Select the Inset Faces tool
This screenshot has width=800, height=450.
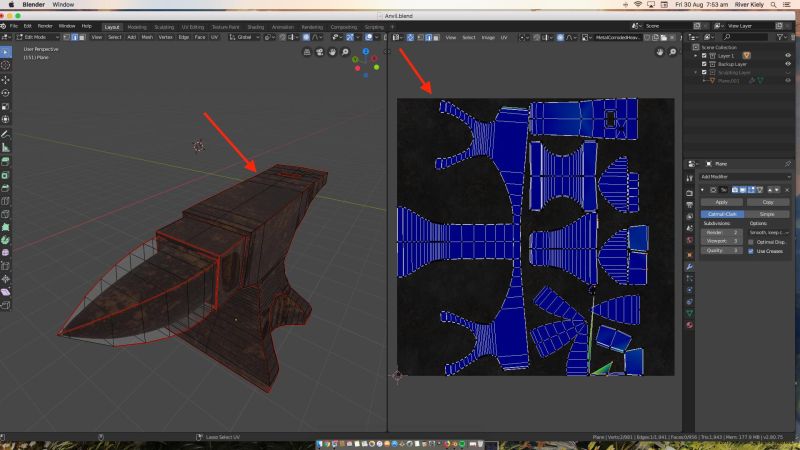(x=6, y=175)
